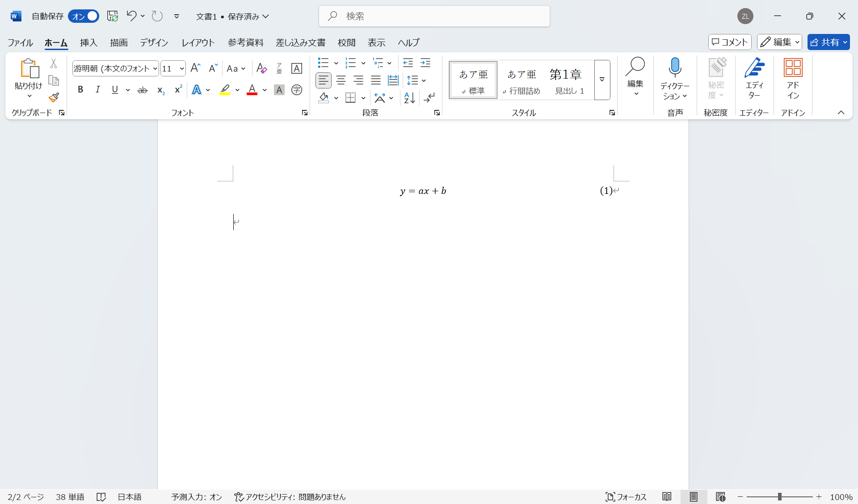Click the Show paragraph marks icon
This screenshot has height=504, width=858.
429,97
